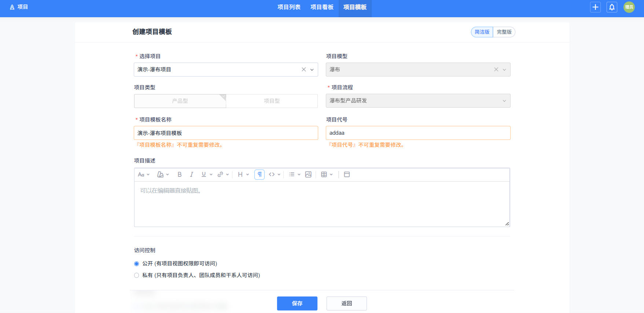Click the 保存 button
This screenshot has height=313, width=644.
(297, 303)
